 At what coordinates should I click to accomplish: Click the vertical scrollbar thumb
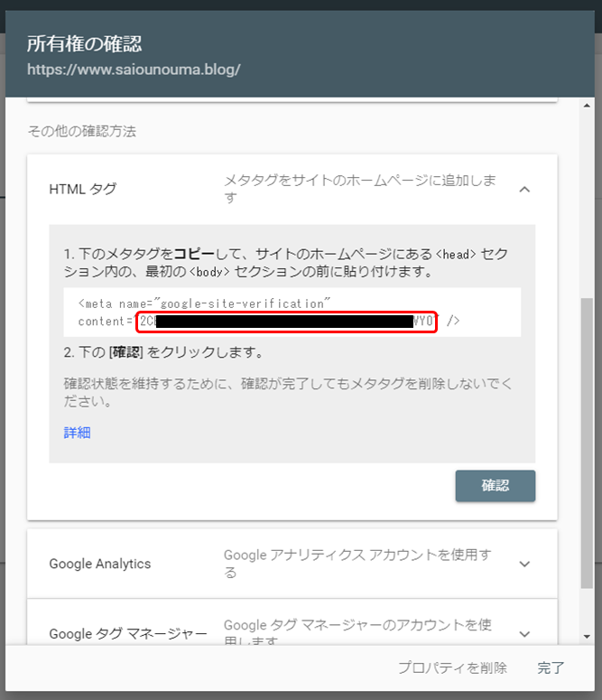coord(587,443)
